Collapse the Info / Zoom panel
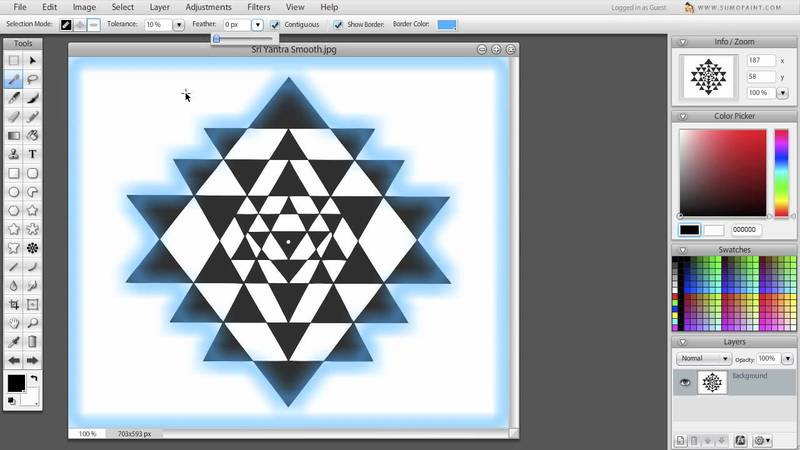This screenshot has width=800, height=450. (683, 42)
